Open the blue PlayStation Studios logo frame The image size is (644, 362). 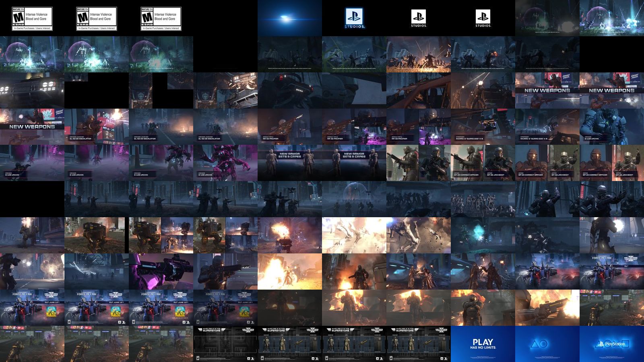click(354, 18)
